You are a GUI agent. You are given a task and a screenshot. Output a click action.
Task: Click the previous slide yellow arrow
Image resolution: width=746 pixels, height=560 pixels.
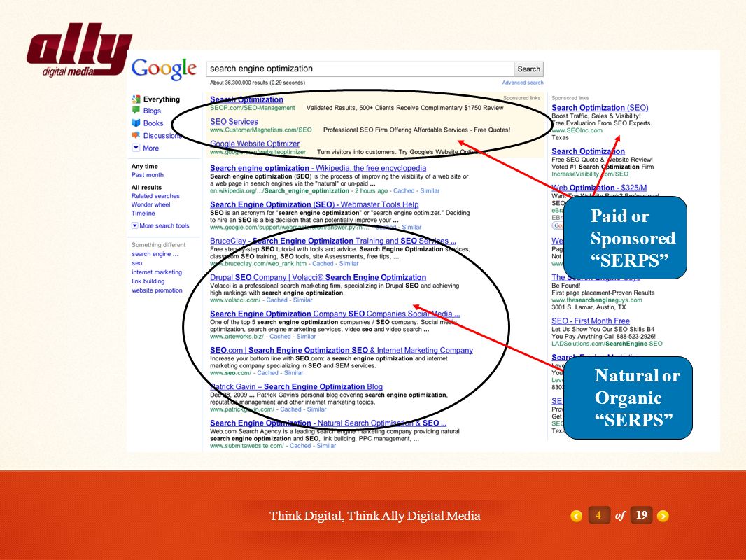pos(576,516)
